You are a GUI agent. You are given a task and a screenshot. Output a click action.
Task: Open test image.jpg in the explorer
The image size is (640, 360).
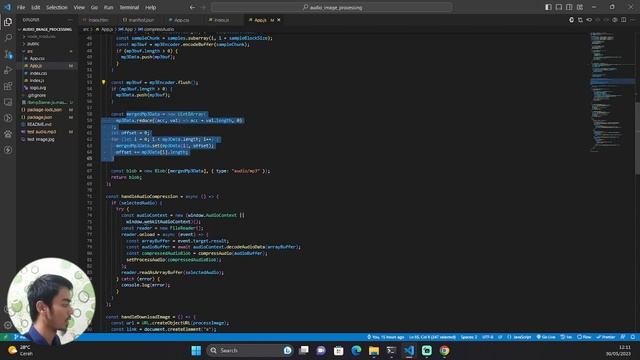pyautogui.click(x=47, y=139)
